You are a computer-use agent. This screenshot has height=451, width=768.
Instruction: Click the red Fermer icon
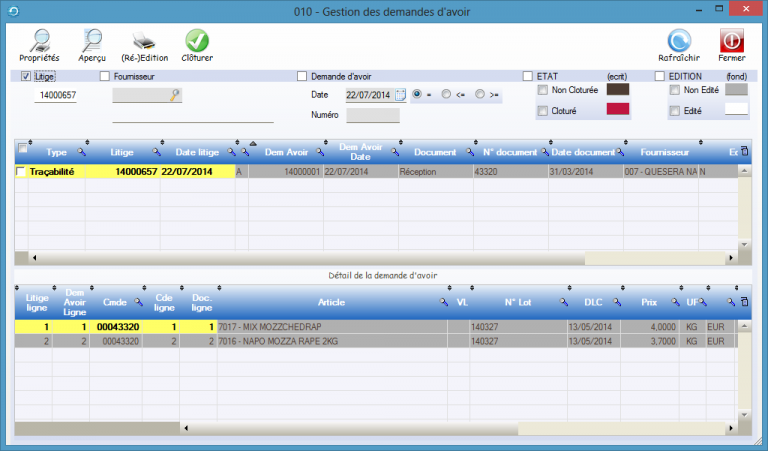click(731, 41)
